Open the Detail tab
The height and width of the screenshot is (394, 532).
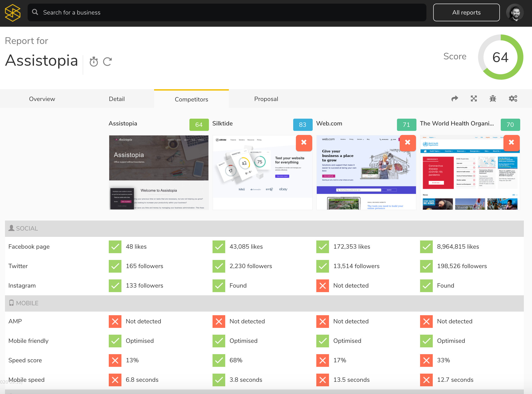pyautogui.click(x=117, y=99)
